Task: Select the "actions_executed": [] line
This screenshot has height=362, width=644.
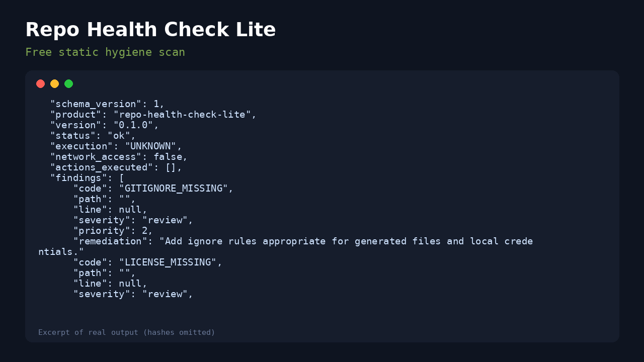Action: tap(116, 167)
